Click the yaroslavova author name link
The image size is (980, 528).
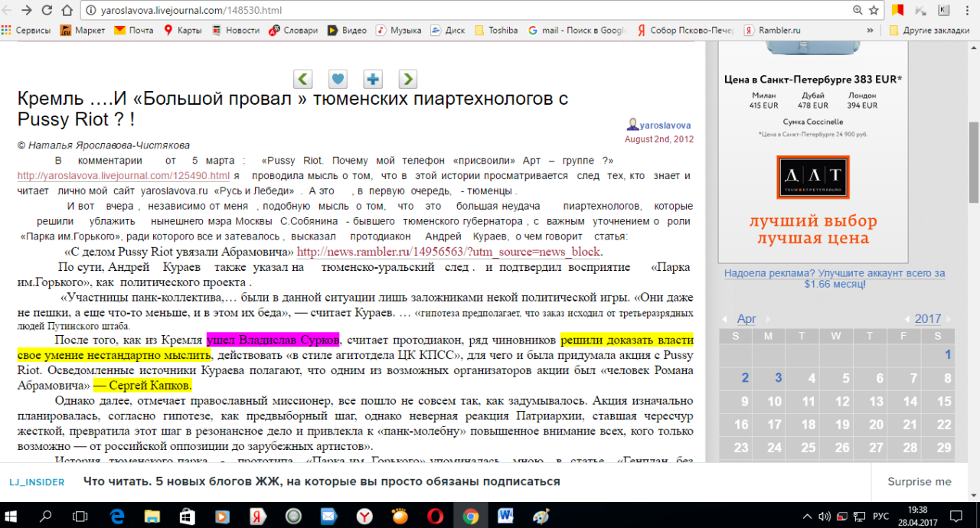click(x=666, y=125)
